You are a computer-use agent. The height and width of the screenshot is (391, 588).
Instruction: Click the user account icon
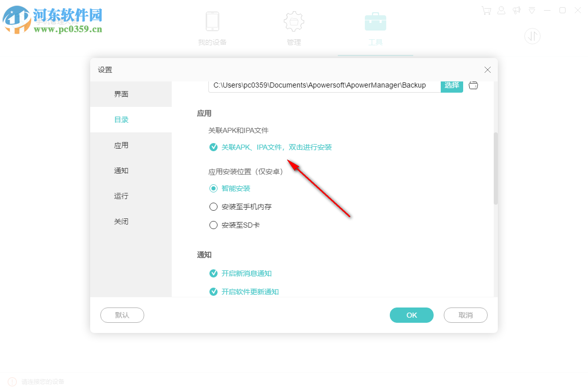(x=501, y=10)
